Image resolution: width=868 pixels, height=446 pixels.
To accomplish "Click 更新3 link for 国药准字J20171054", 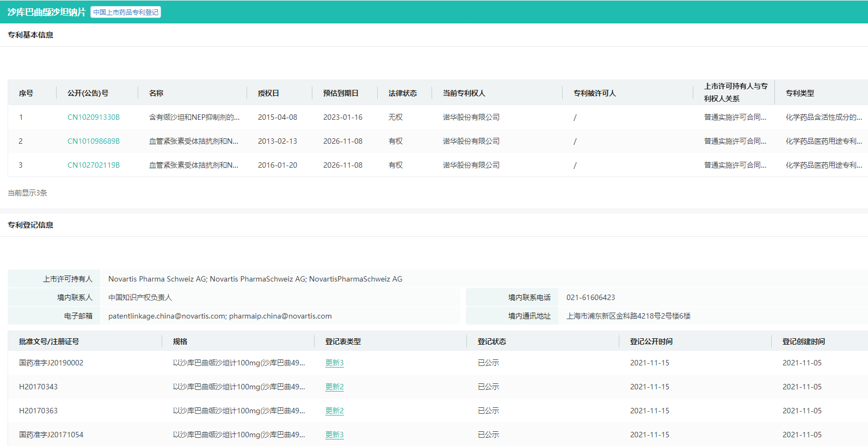I will (x=334, y=435).
